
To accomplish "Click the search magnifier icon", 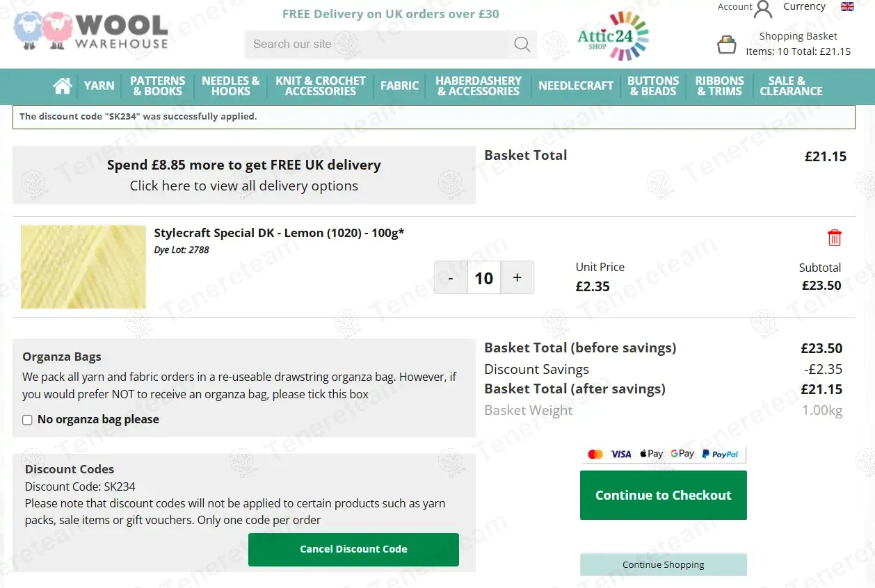I will click(522, 44).
